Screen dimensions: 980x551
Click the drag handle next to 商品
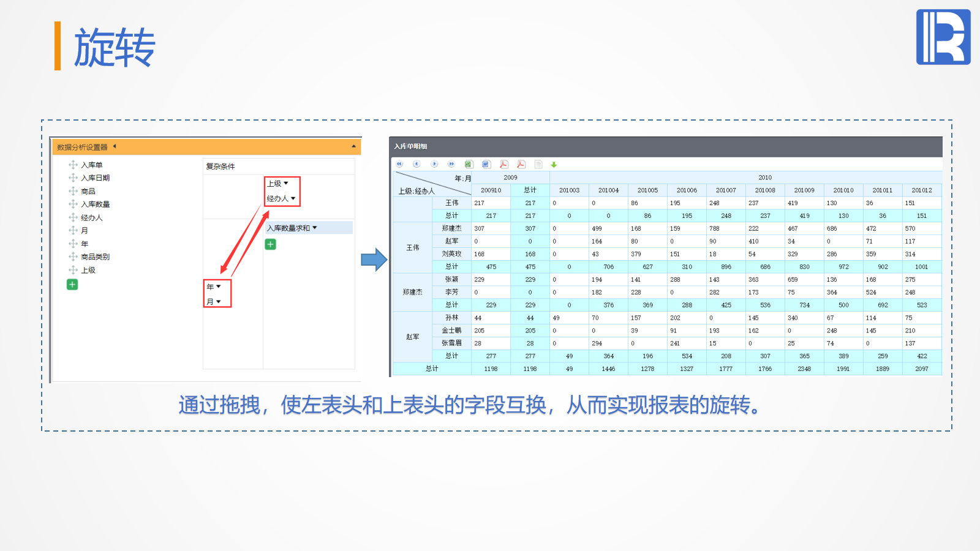(73, 191)
